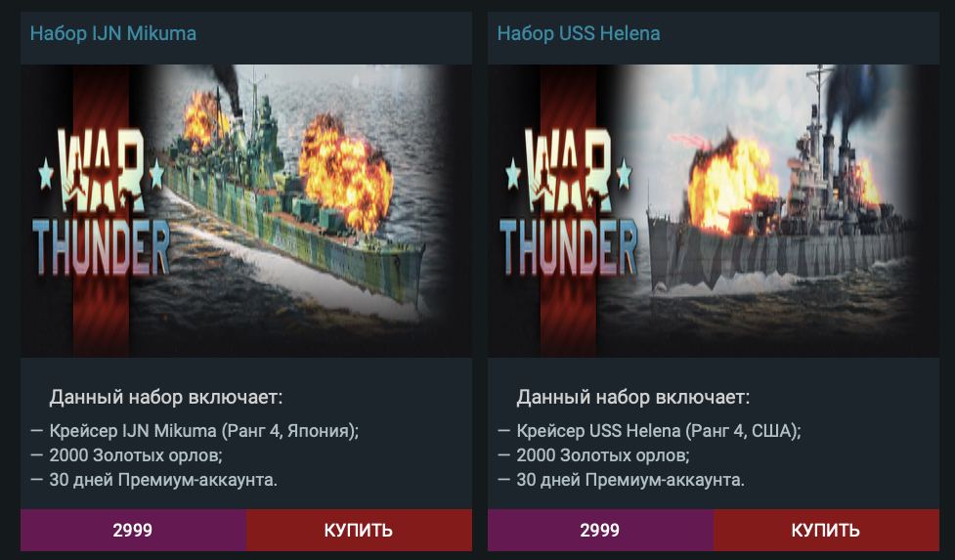Click the Крейсер IJN Mikuma (Ранг 4, Япония) line
The height and width of the screenshot is (560, 955).
(195, 431)
